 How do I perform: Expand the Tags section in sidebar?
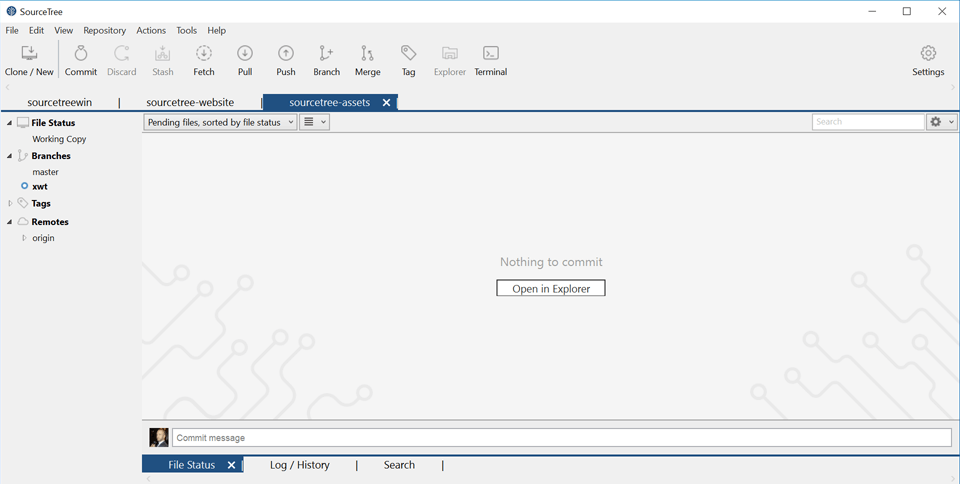tap(10, 203)
